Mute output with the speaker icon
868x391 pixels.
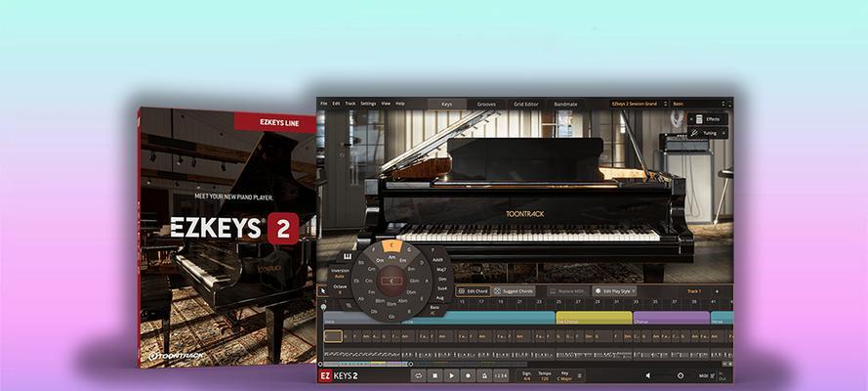648,375
